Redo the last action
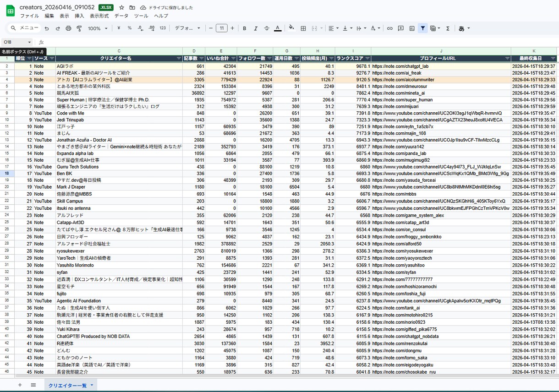The height and width of the screenshot is (392, 559). tap(58, 28)
